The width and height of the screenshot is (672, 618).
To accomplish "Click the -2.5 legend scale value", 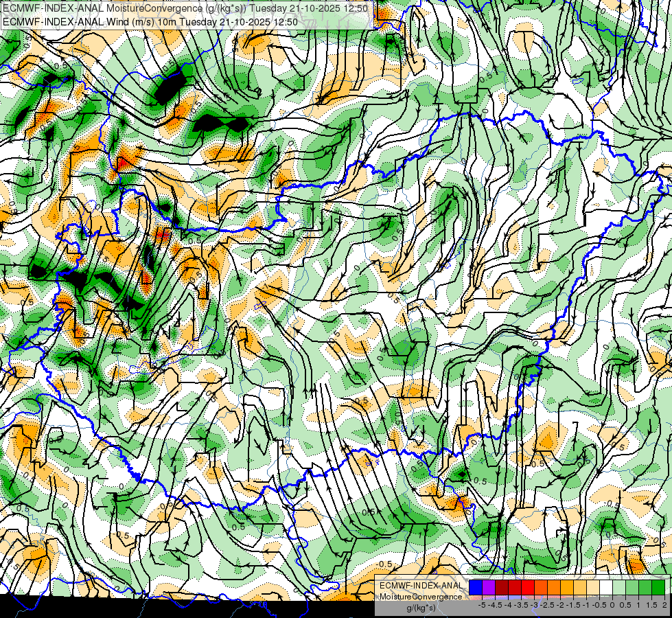I will (x=548, y=605).
